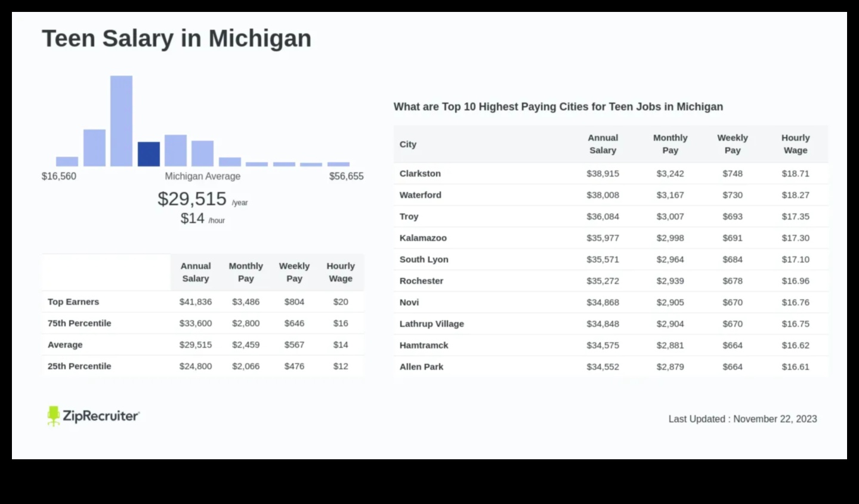Click the Teen Salary in Michigan heading
The image size is (859, 504).
pos(177,38)
